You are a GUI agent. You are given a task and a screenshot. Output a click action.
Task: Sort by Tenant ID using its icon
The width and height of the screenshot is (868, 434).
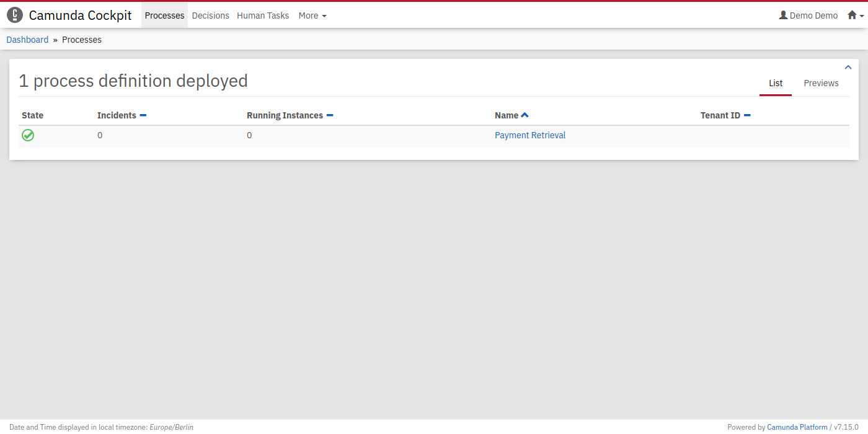[x=747, y=115]
